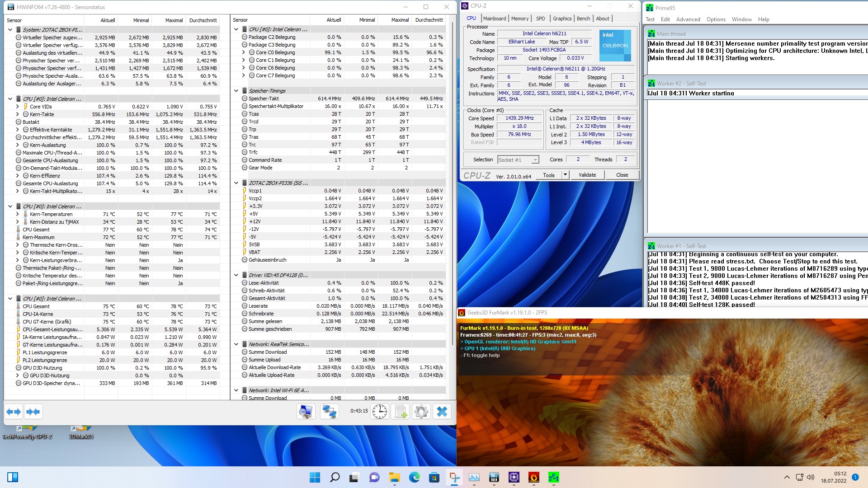Collapse Drive: VID:45 DF4128 group
The width and height of the screenshot is (868, 488).
[x=236, y=275]
